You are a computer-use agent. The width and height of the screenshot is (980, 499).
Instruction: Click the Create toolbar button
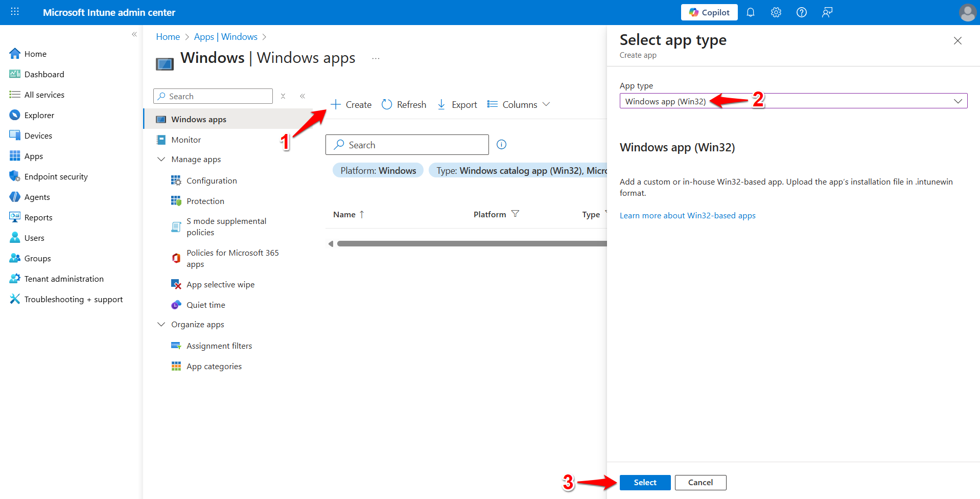351,105
